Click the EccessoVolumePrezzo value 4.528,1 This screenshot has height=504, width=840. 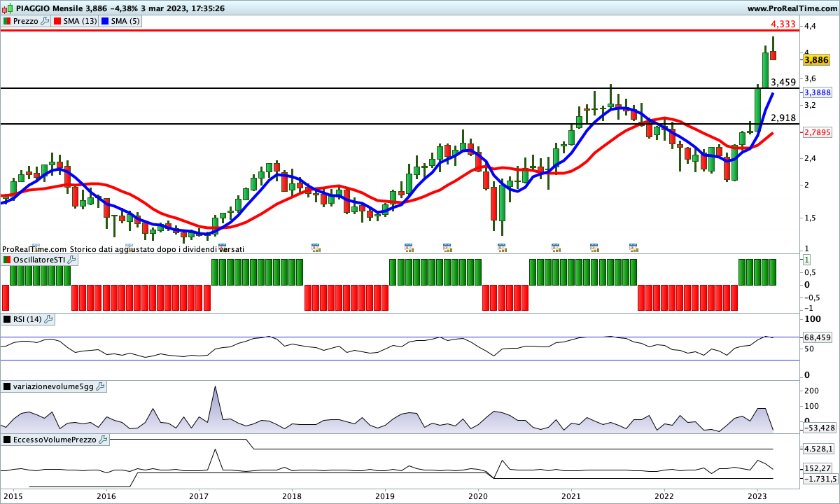click(819, 449)
